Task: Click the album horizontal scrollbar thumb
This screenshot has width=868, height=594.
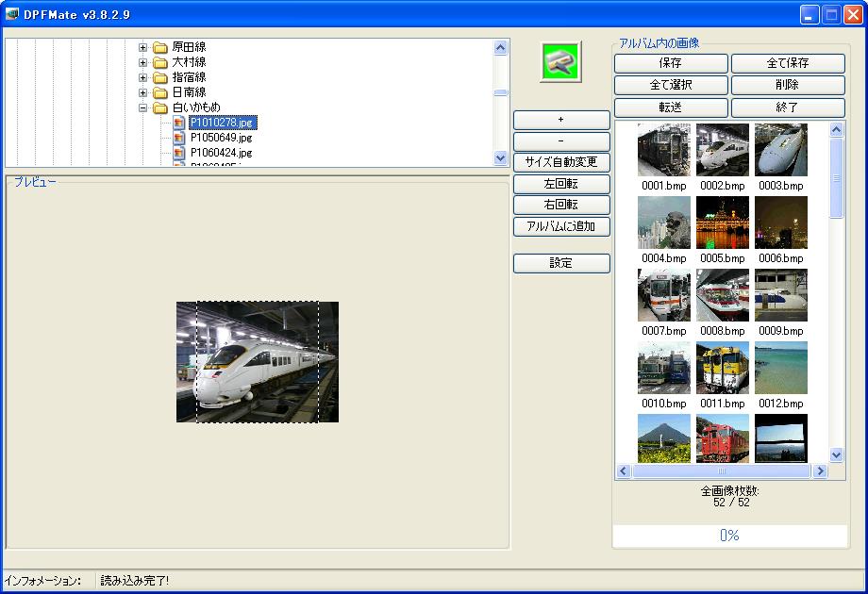Action: tap(722, 471)
